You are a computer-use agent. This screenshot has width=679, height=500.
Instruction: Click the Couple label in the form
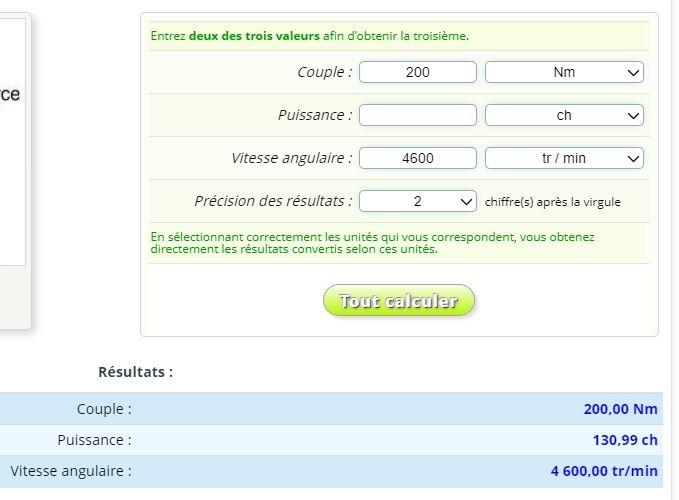324,72
